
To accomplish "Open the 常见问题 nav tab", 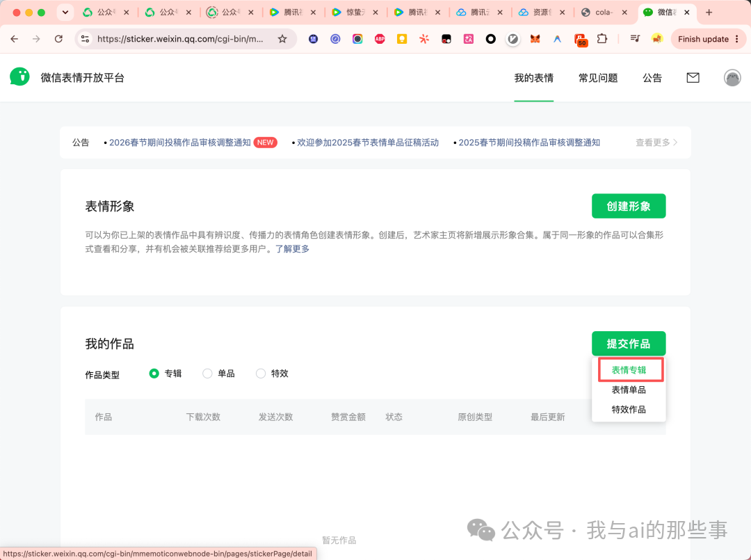I will point(598,78).
